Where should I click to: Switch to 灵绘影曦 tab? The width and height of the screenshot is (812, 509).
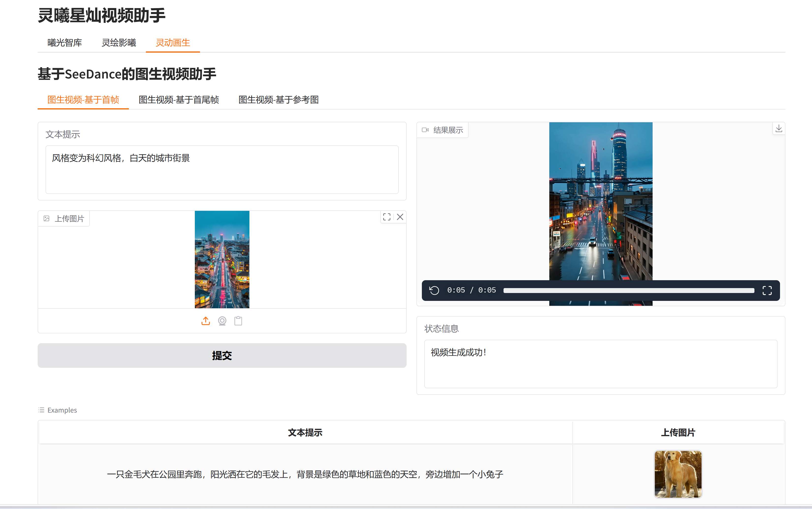coord(119,43)
